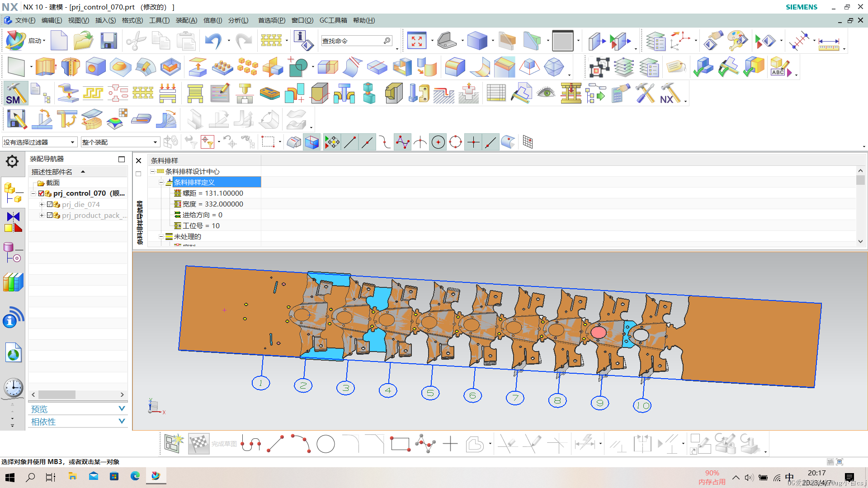
Task: Click the 描述性部件名 column header
Action: 78,172
